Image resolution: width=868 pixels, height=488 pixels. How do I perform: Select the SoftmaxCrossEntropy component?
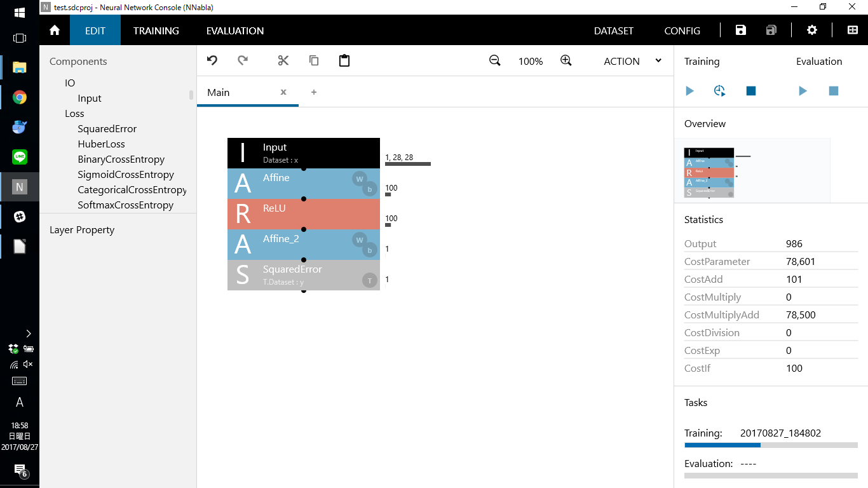pyautogui.click(x=126, y=205)
